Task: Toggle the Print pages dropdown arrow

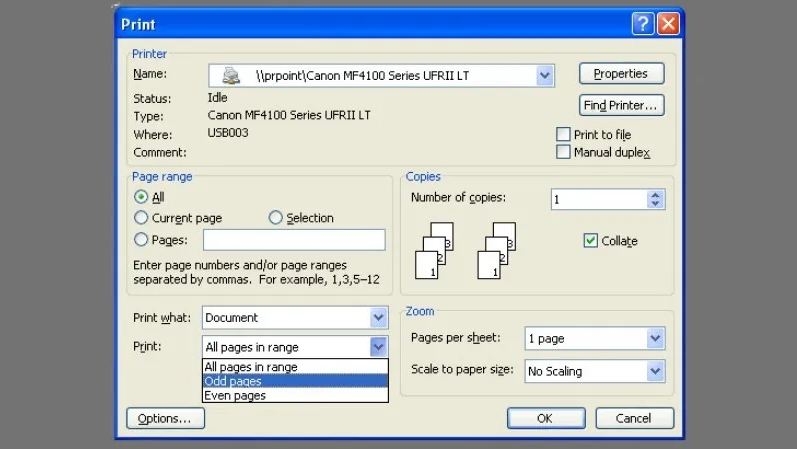Action: 378,347
